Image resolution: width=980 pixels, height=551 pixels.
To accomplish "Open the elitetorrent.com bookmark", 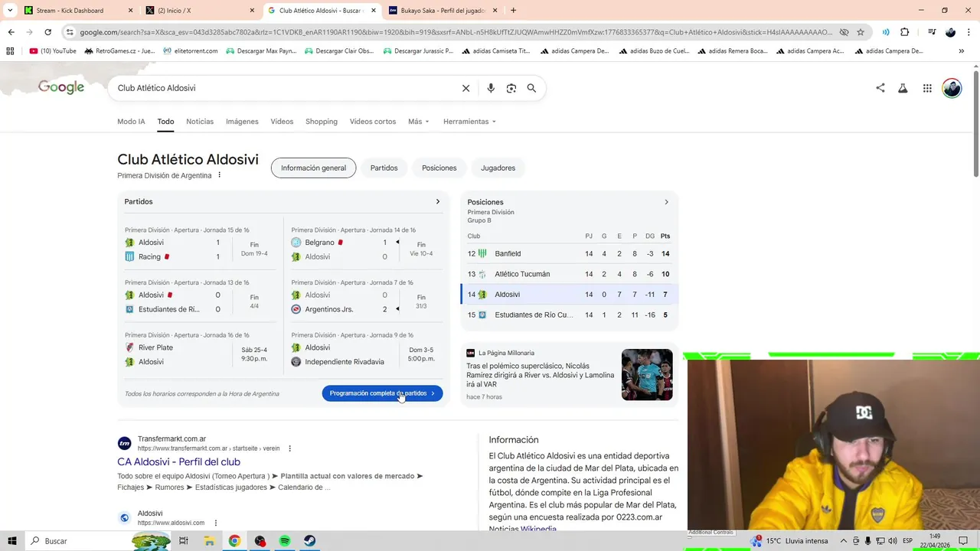I will (191, 51).
